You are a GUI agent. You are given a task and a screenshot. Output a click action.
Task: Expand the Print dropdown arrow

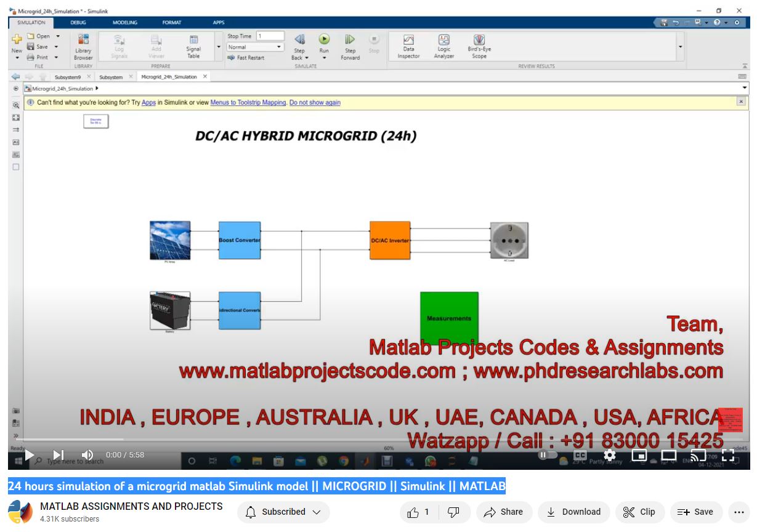[x=56, y=57]
